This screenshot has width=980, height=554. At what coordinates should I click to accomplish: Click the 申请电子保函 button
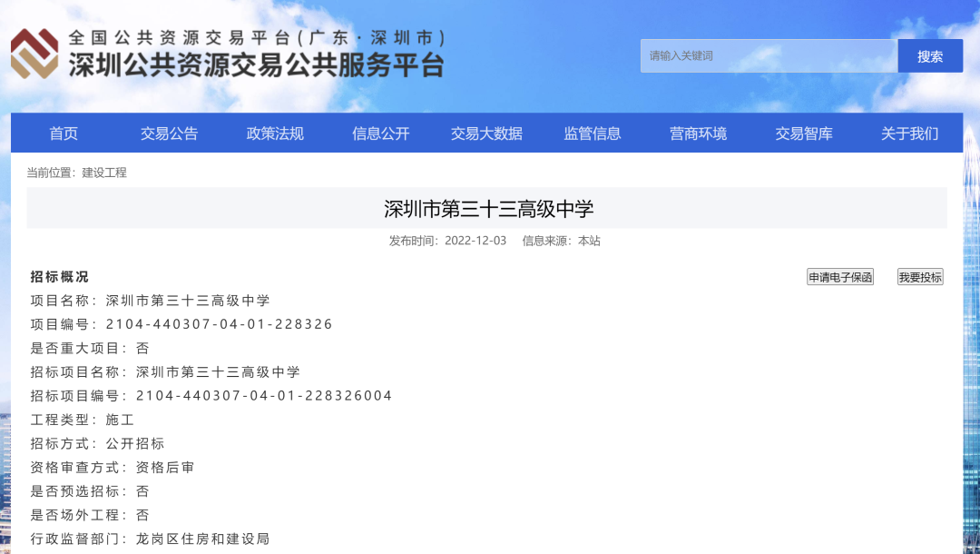point(840,277)
